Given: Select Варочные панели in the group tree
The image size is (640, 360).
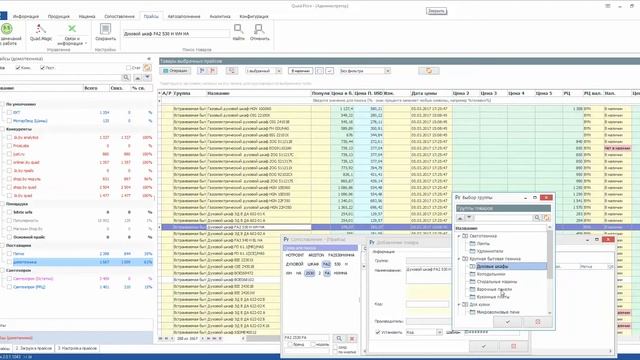Looking at the screenshot, I should (x=494, y=289).
